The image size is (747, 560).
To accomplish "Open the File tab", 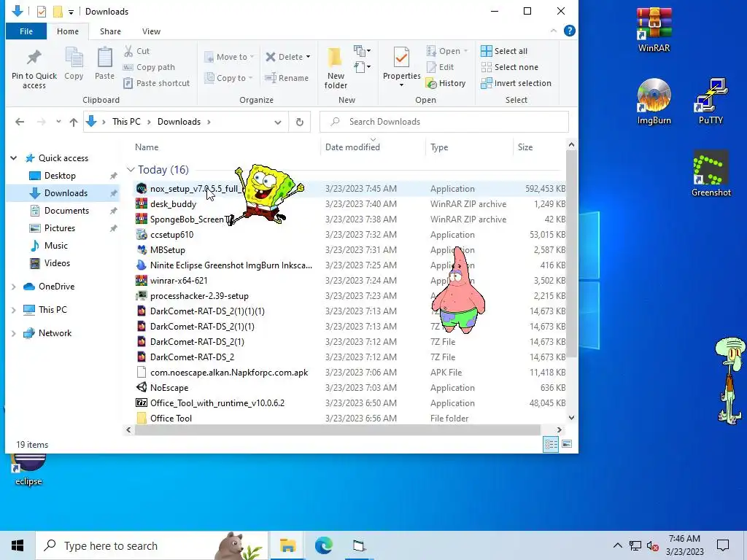I will coord(26,31).
